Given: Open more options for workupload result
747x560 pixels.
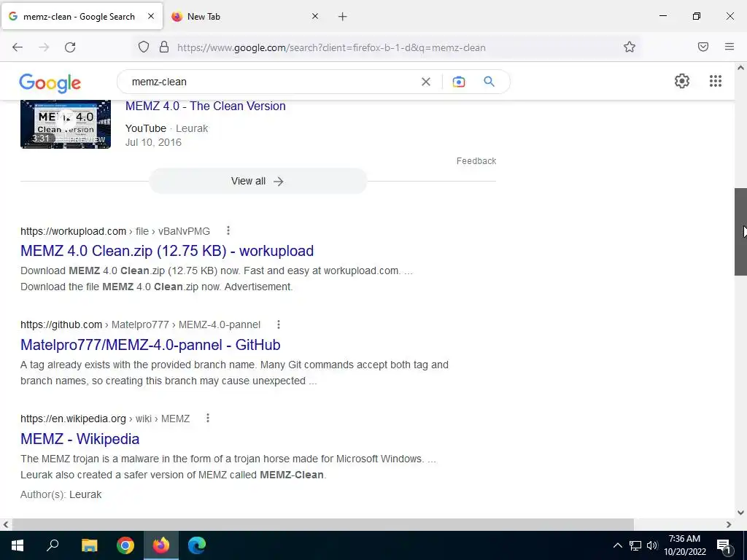Looking at the screenshot, I should pyautogui.click(x=228, y=230).
